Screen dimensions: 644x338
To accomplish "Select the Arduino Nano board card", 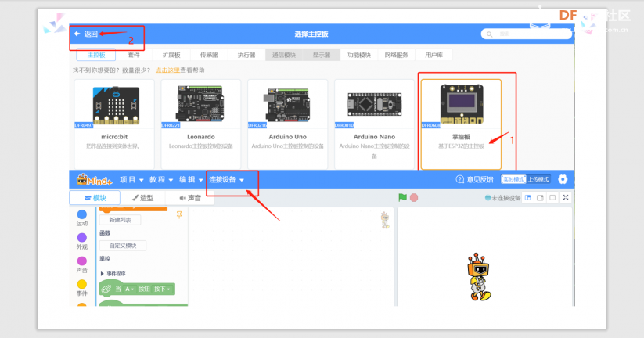I will click(374, 124).
